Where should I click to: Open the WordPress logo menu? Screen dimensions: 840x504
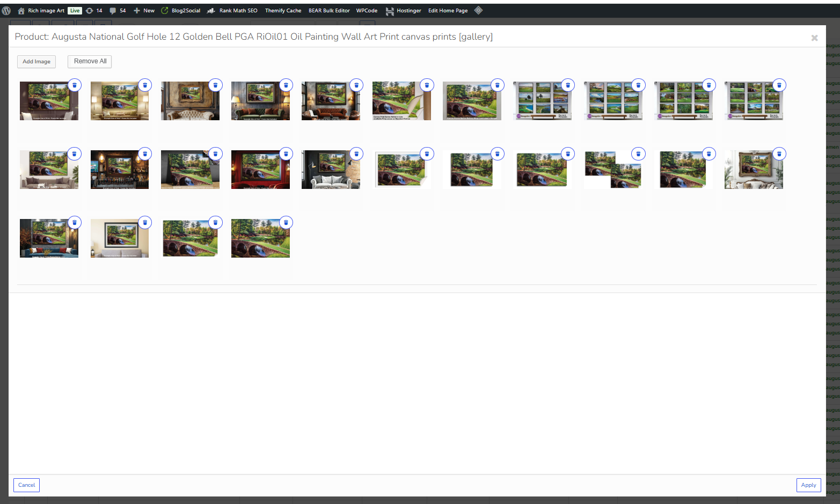(6, 11)
